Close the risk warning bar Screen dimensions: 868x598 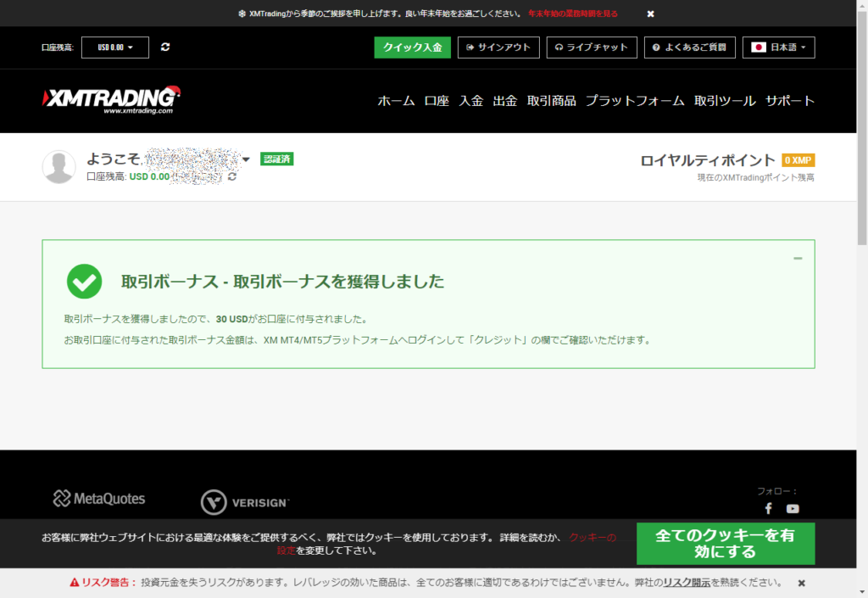(801, 583)
